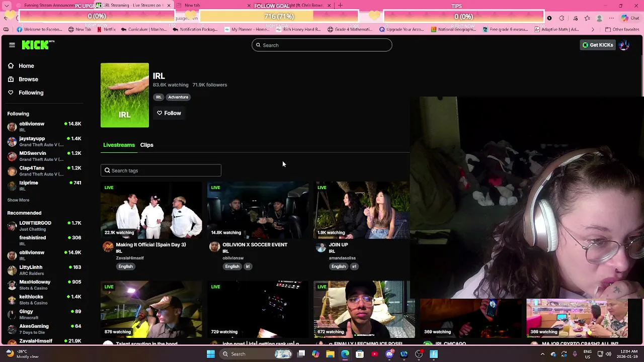Click Making It Official (Spain Day 3) title
Image resolution: width=644 pixels, height=362 pixels.
click(x=151, y=245)
